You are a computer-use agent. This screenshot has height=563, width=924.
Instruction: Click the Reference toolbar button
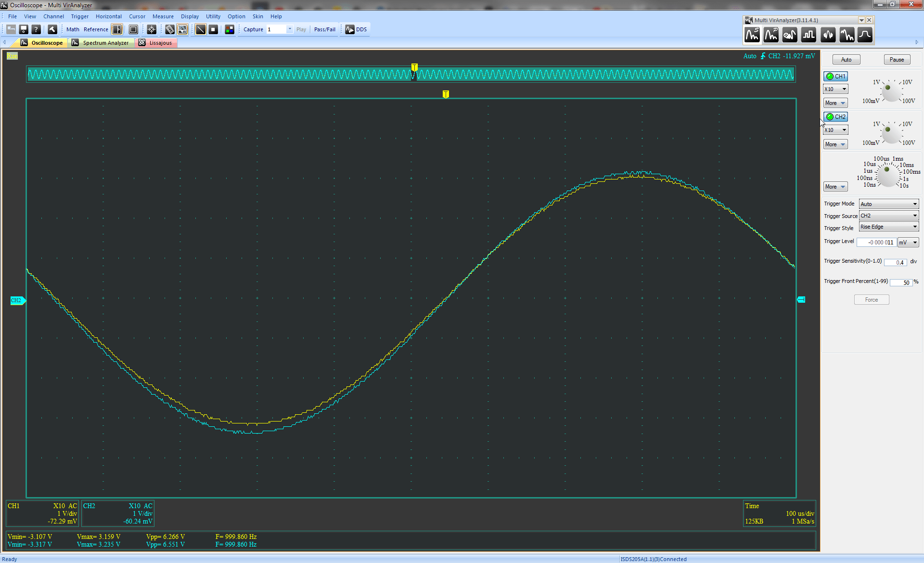tap(96, 29)
